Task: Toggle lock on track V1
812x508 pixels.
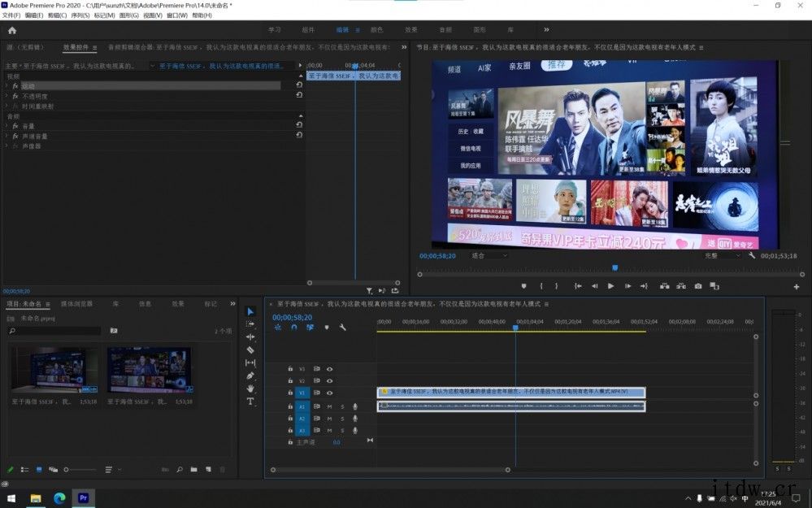Action: [290, 393]
